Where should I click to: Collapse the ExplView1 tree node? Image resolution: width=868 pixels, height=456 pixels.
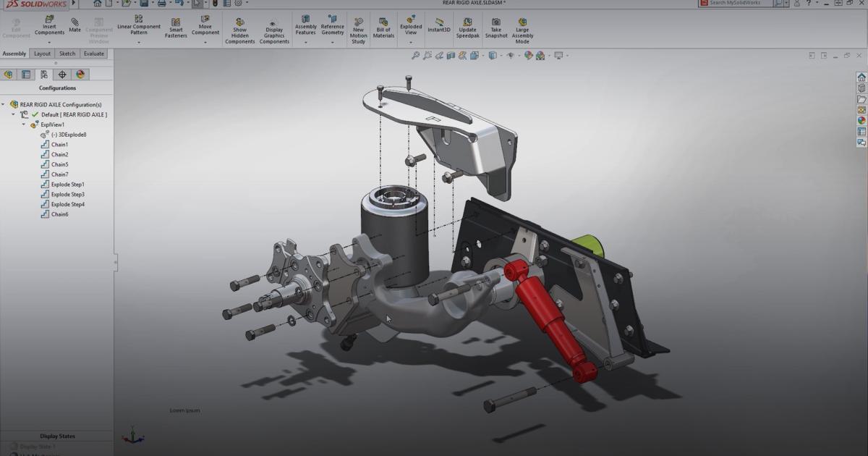[x=24, y=124]
